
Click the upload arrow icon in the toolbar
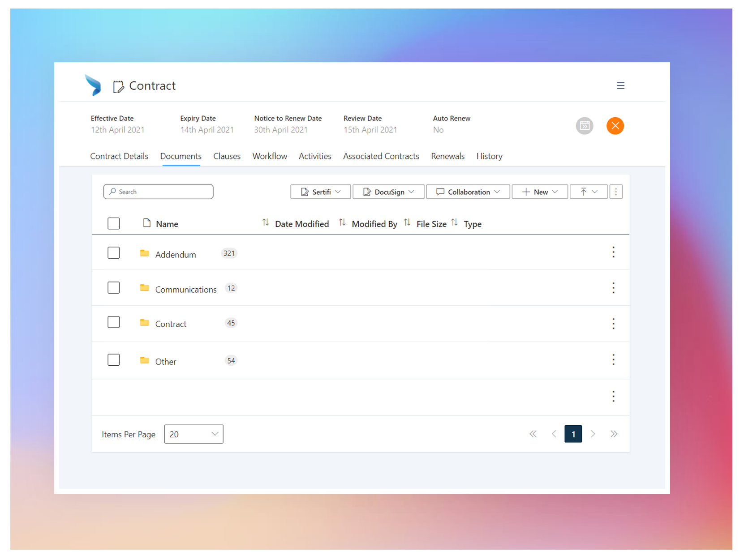tap(584, 192)
